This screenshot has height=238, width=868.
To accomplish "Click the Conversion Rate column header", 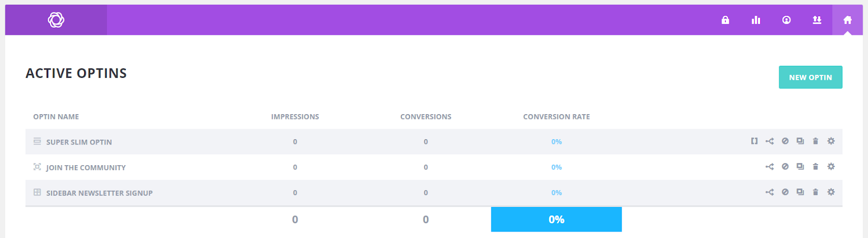I will pyautogui.click(x=557, y=117).
